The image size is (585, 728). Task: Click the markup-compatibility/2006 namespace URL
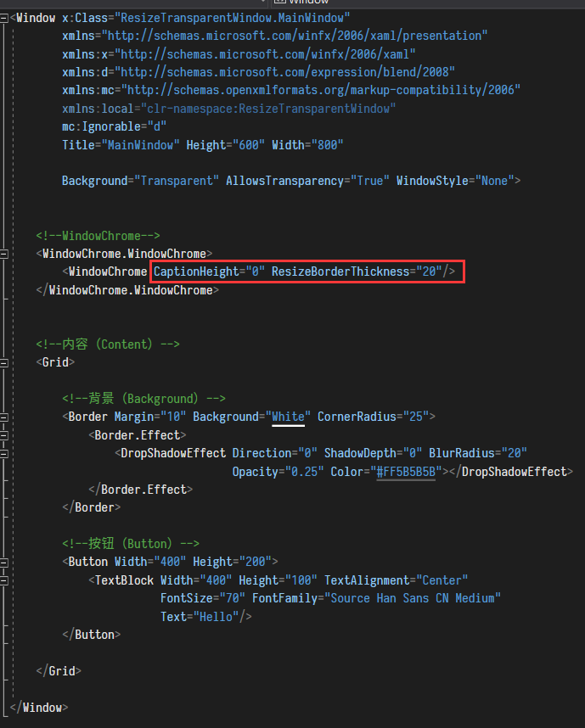click(x=321, y=90)
